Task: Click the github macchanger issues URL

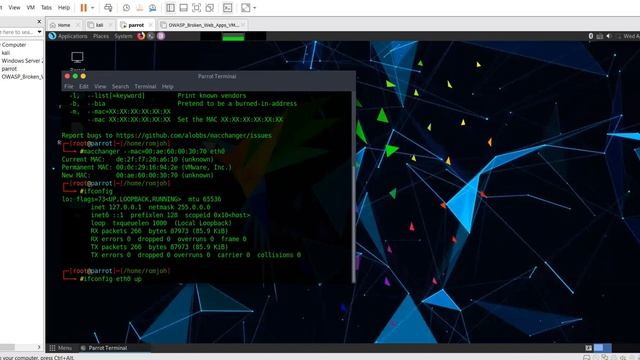Action: tap(193, 136)
